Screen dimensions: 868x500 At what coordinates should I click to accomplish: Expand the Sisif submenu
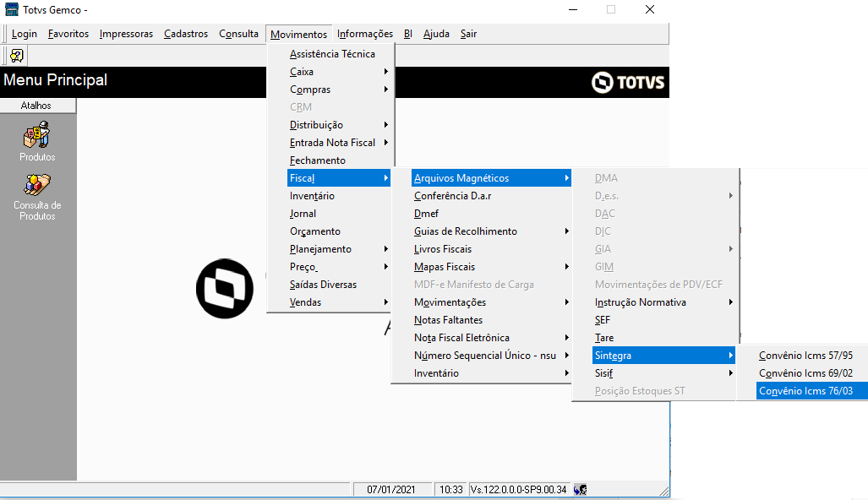pyautogui.click(x=663, y=372)
